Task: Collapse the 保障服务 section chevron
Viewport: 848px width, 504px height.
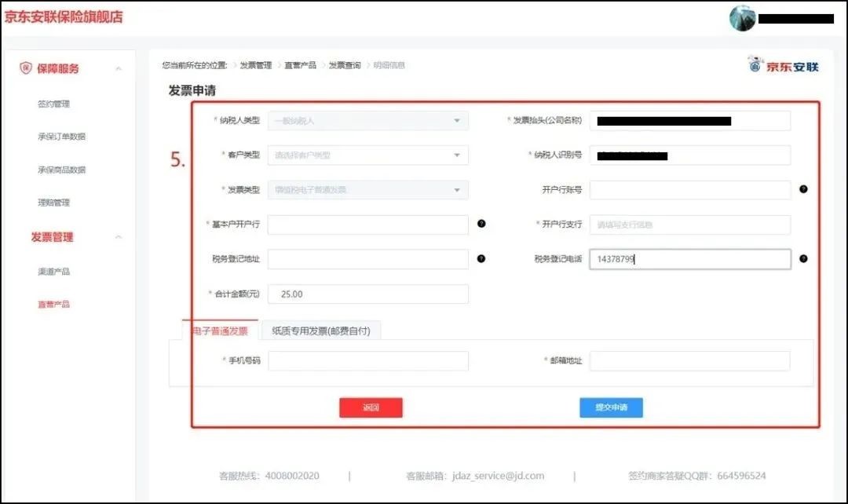Action: 118,68
